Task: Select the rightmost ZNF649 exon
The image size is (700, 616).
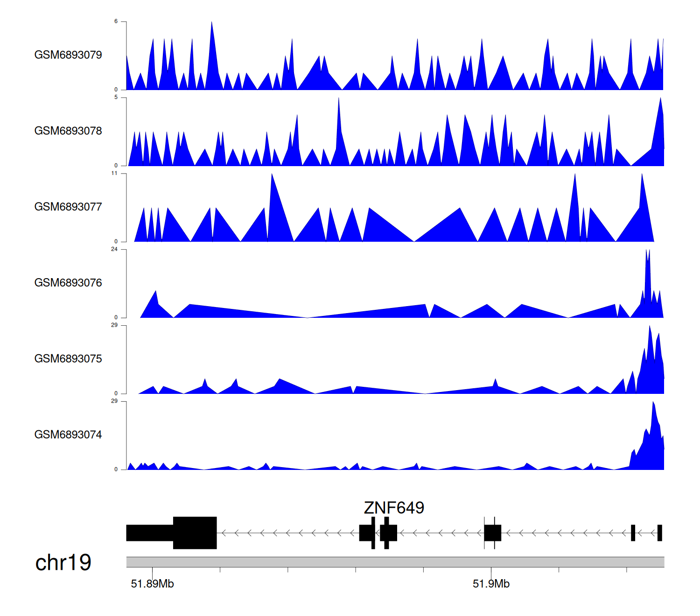Action: [x=659, y=533]
